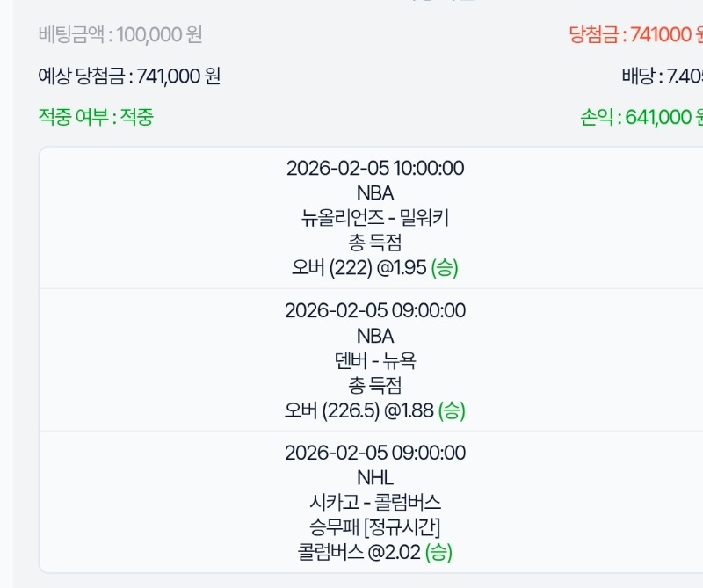Screen dimensions: 703x588
Task: Click the red 당첨금 amount label
Action: coord(636,35)
